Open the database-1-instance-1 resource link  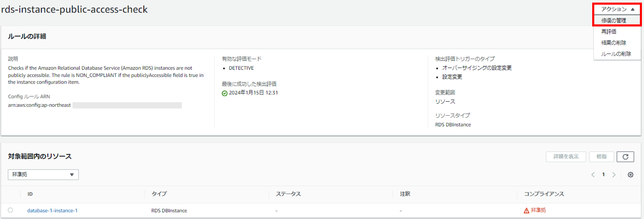pos(52,211)
